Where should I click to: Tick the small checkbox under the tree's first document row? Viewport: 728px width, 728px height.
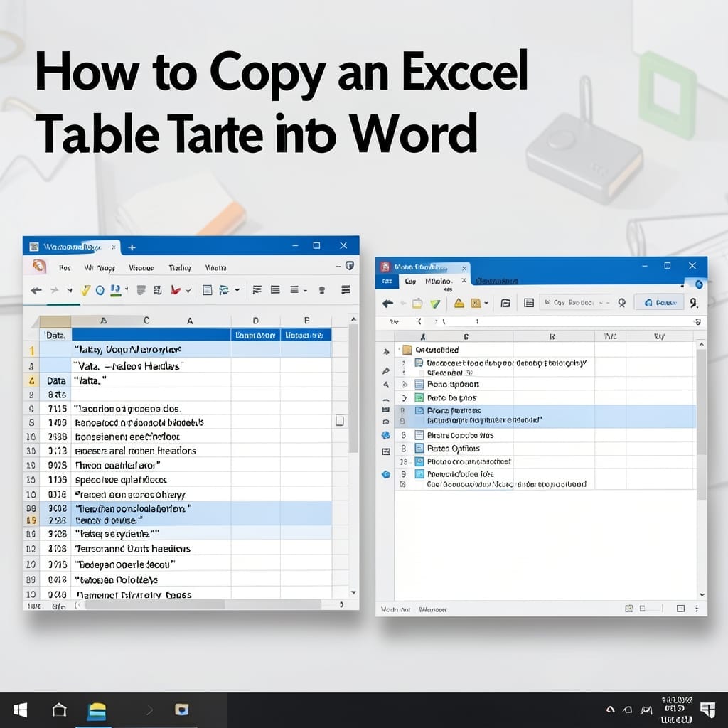[422, 373]
